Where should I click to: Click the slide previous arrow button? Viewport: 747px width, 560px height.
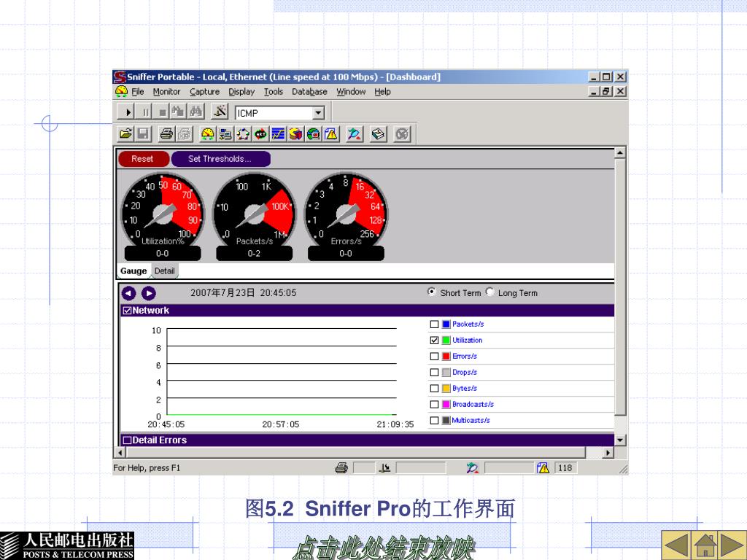click(676, 545)
